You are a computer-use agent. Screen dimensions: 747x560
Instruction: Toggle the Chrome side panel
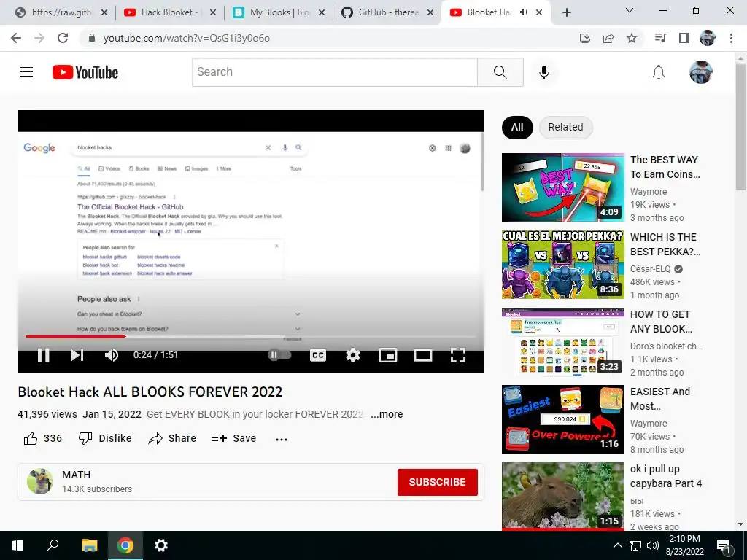[684, 38]
